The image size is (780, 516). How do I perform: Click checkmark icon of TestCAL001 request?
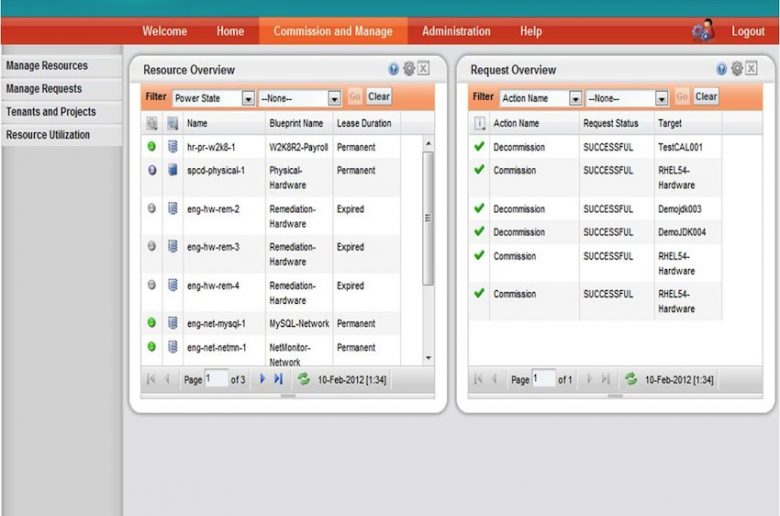click(479, 146)
